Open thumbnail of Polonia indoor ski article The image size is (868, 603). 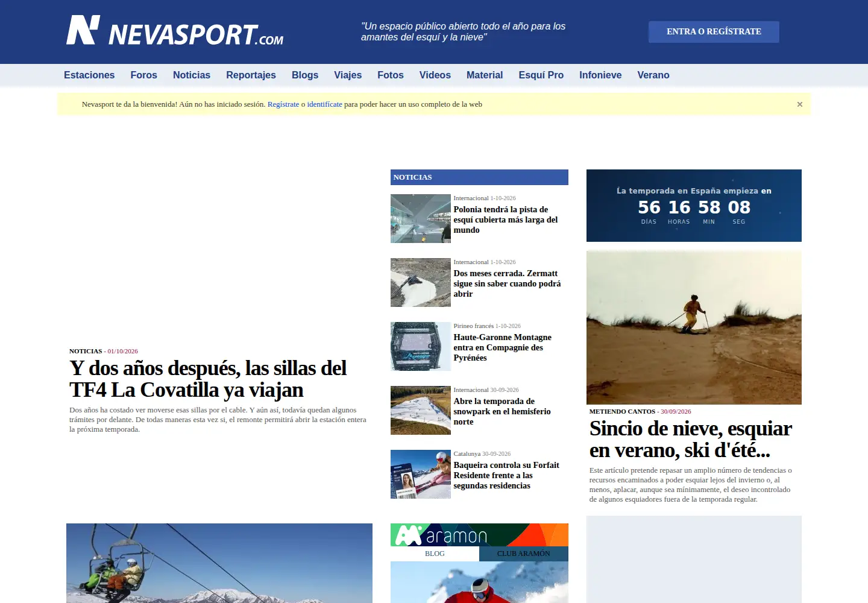[421, 218]
